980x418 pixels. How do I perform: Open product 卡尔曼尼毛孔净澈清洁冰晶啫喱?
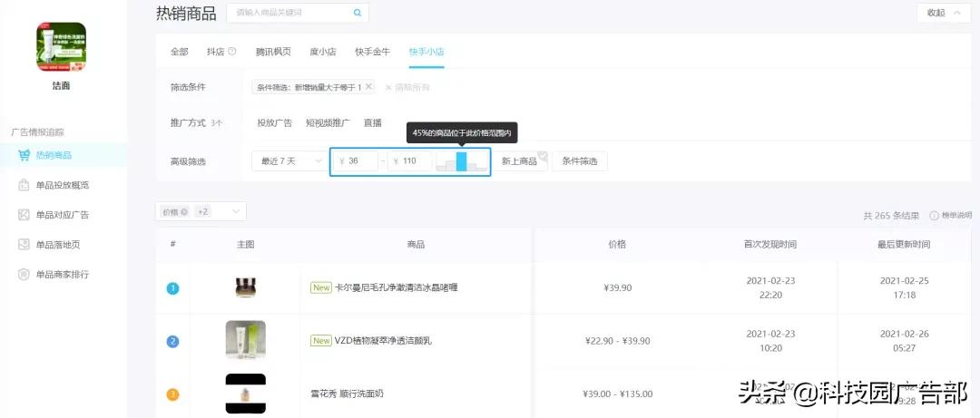[x=397, y=288]
